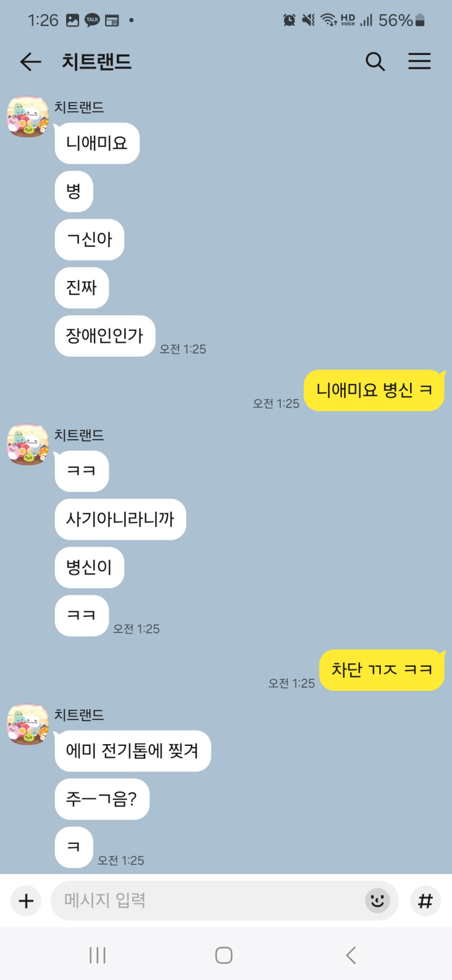Open the top 치트랜드 profile picture
The image size is (452, 980).
click(28, 116)
